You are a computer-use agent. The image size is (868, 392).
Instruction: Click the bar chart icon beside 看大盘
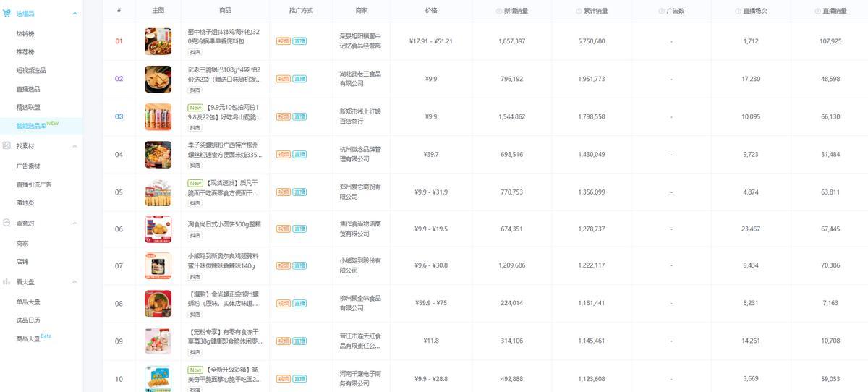[x=7, y=281]
